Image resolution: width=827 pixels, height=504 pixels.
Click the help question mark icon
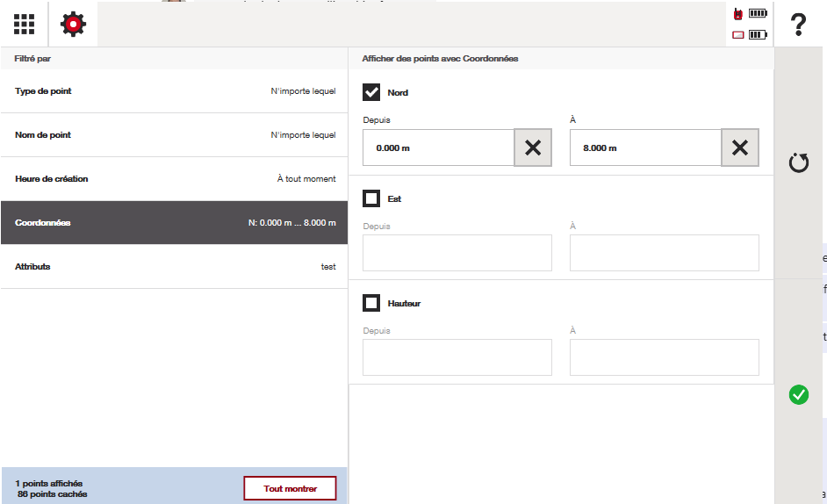(798, 25)
